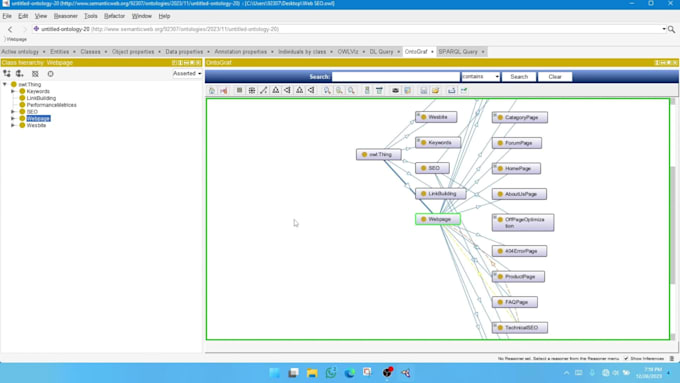Click the Search button in OntoGraf

pos(519,77)
